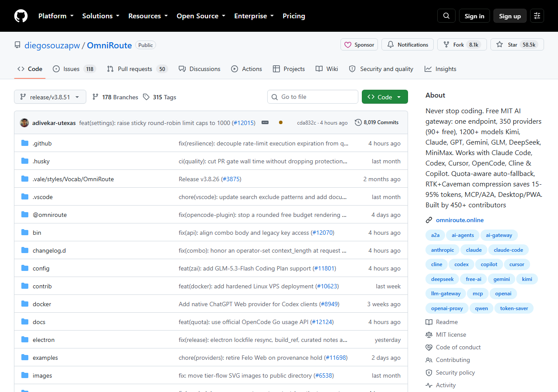Open commit message 'Release v3.8.26'
The height and width of the screenshot is (392, 558).
tap(199, 179)
